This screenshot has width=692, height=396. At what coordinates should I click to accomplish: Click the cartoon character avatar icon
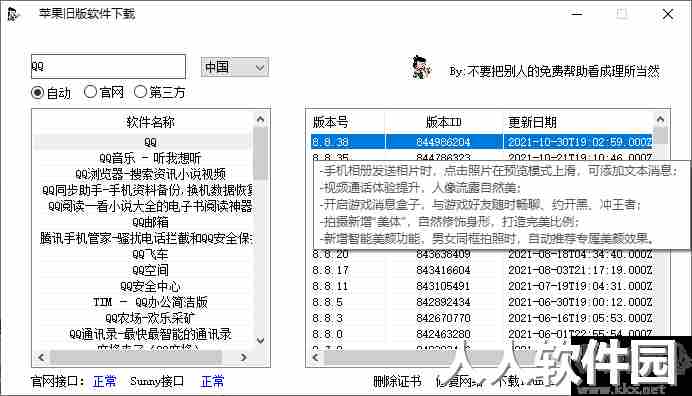pyautogui.click(x=421, y=68)
